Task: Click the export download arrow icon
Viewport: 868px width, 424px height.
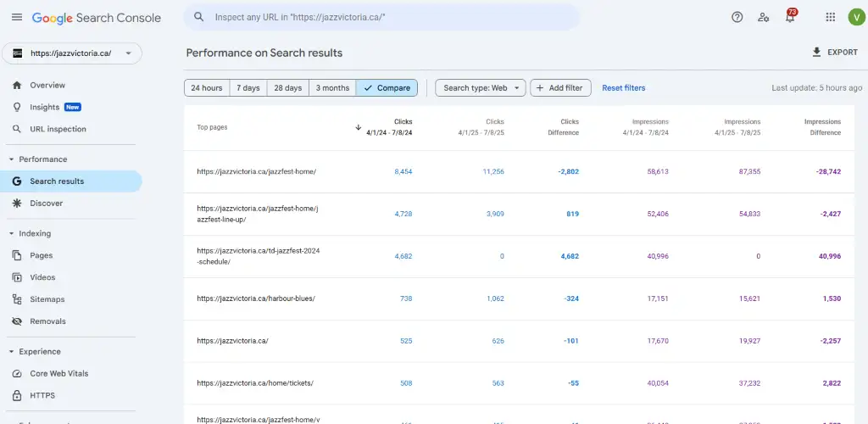Action: pos(816,52)
